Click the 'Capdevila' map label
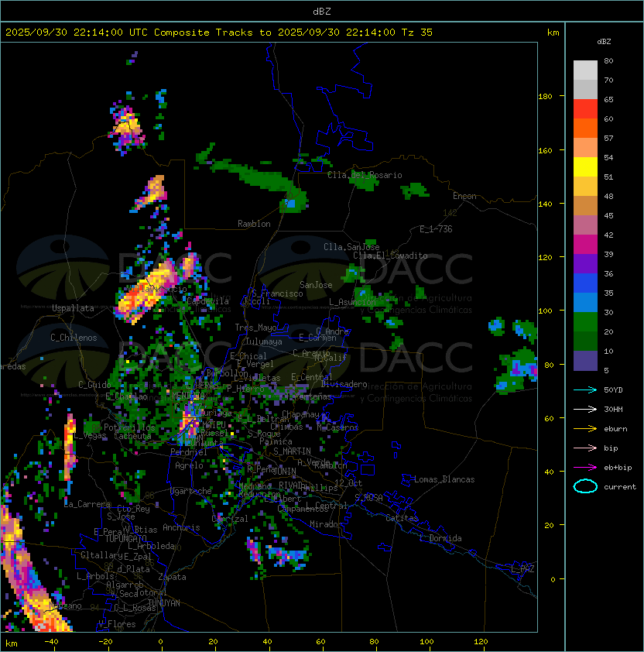Image resolution: width=644 pixels, height=652 pixels. pyautogui.click(x=207, y=301)
